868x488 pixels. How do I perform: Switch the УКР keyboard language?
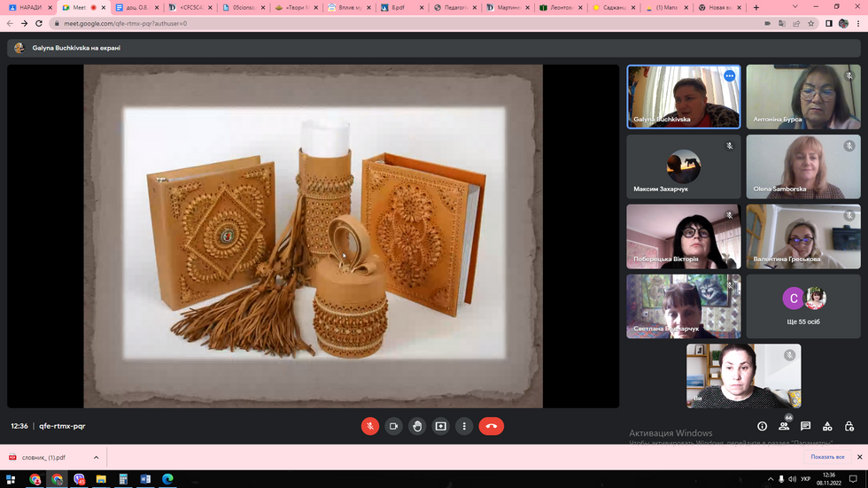(x=806, y=479)
